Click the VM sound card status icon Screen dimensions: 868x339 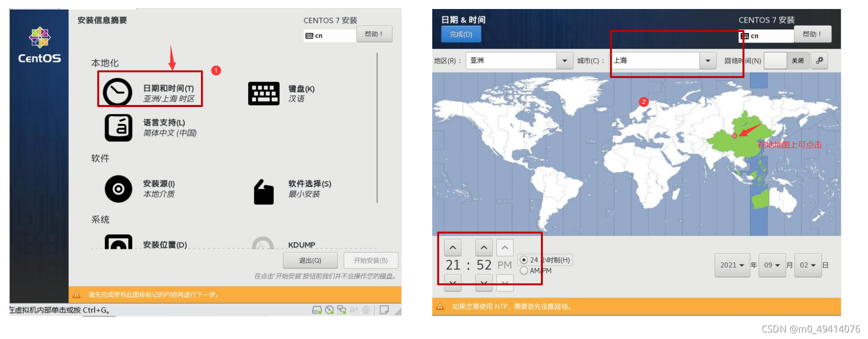(354, 310)
